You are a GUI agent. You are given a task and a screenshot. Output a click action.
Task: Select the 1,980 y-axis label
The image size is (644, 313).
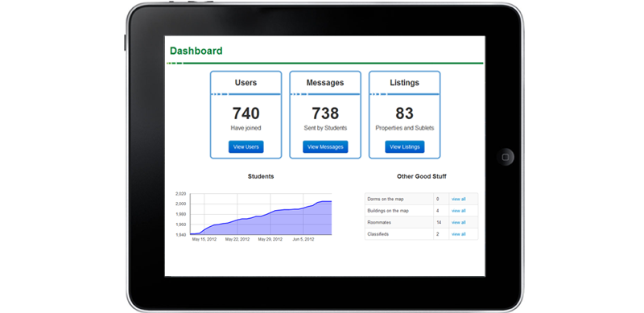(x=180, y=214)
